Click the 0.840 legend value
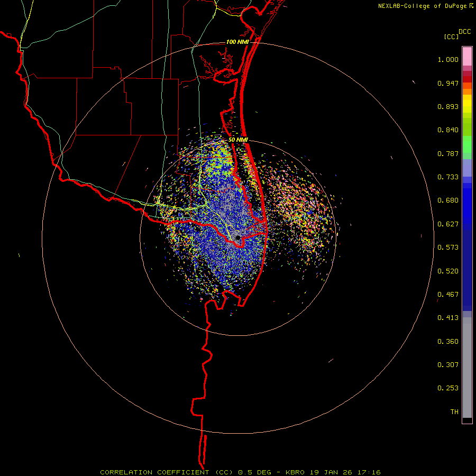 pyautogui.click(x=448, y=130)
